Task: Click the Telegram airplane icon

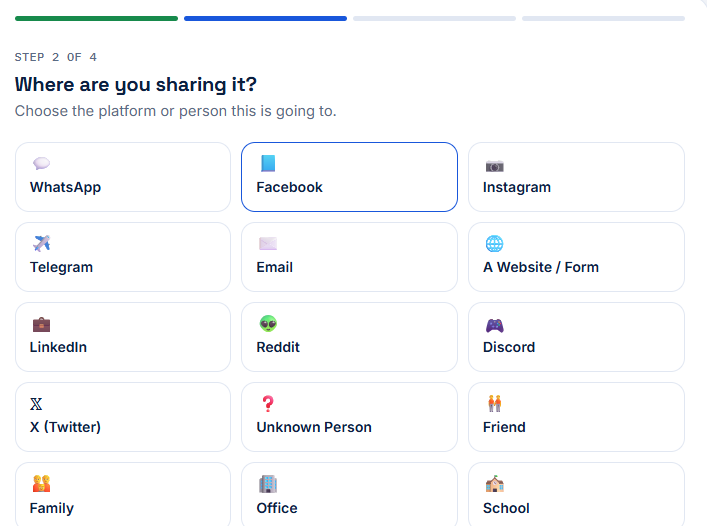Action: 41,243
